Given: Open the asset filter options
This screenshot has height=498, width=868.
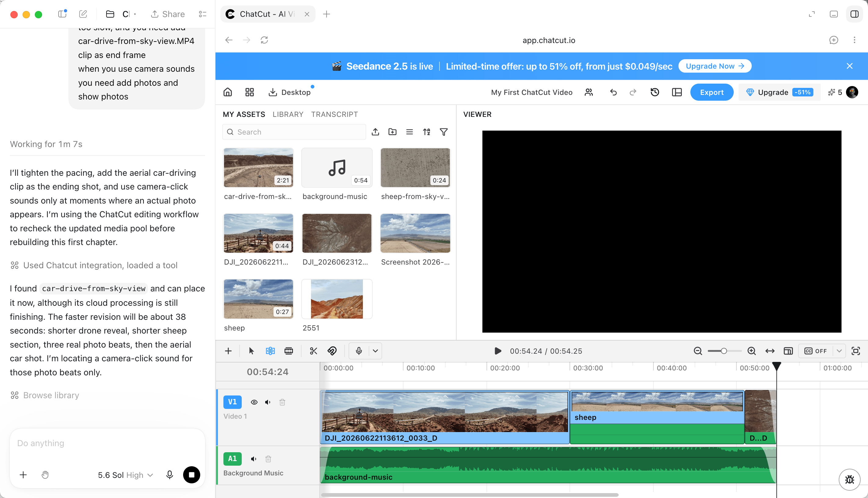Looking at the screenshot, I should tap(443, 132).
